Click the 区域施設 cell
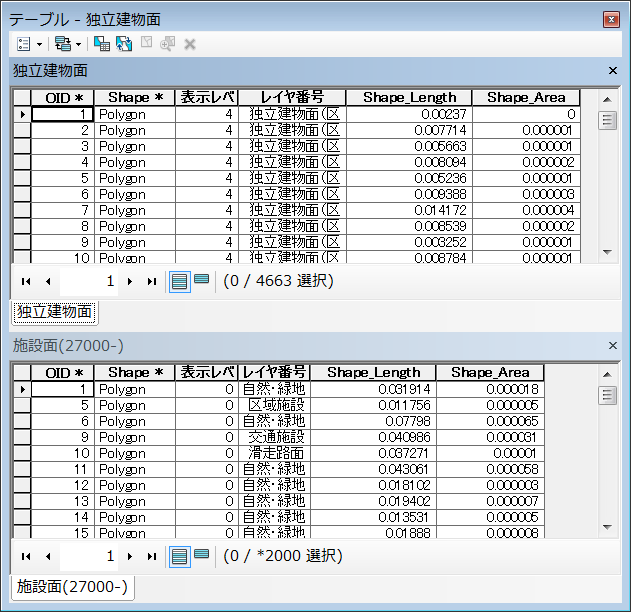This screenshot has width=631, height=612. (x=274, y=406)
